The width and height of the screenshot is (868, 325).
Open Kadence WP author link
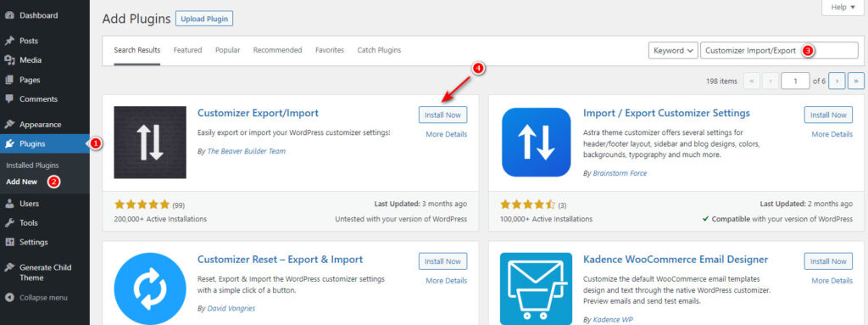coord(613,319)
